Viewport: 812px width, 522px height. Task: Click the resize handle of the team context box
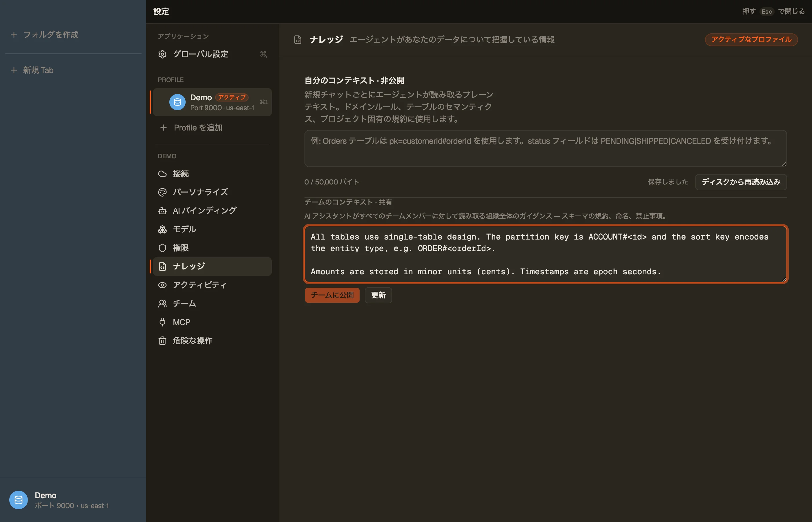click(784, 279)
